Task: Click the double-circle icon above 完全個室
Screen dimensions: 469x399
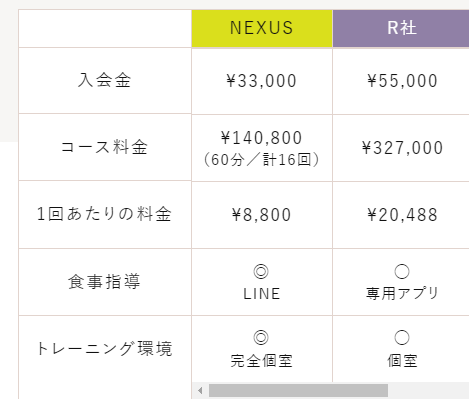Action: point(261,337)
